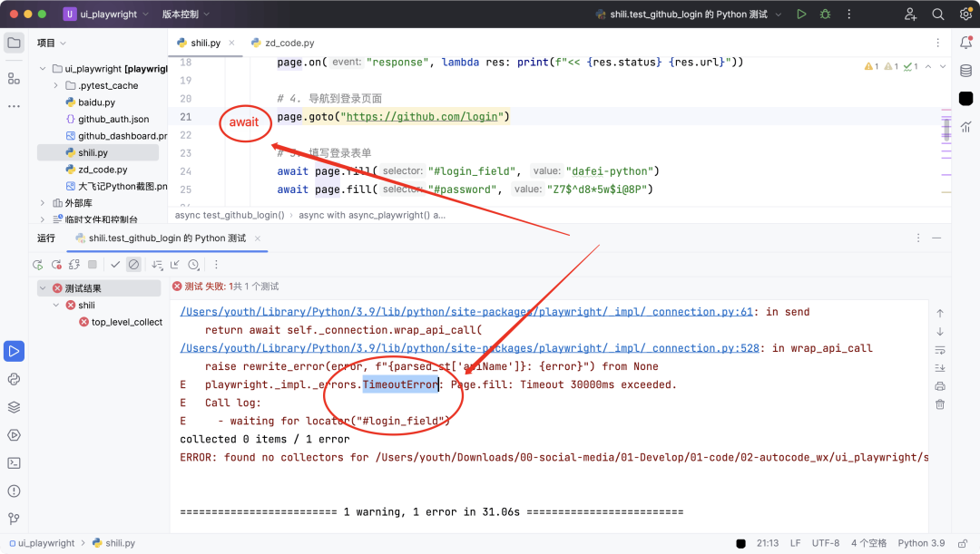Open the Terminal tool window icon
The width and height of the screenshot is (980, 554).
(14, 462)
